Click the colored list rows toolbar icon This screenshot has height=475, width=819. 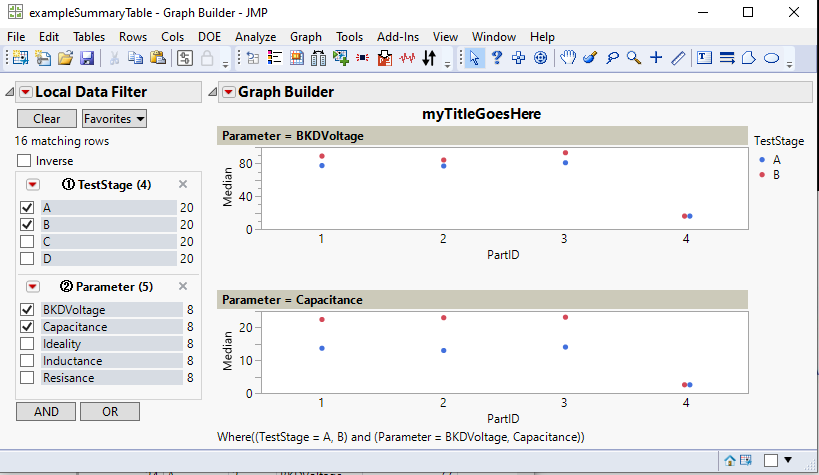tap(275, 57)
